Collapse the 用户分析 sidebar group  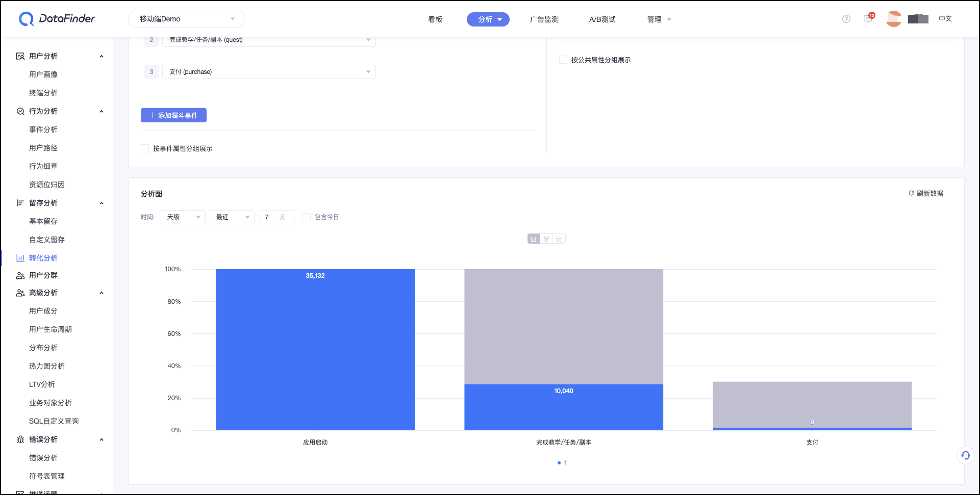pos(102,56)
